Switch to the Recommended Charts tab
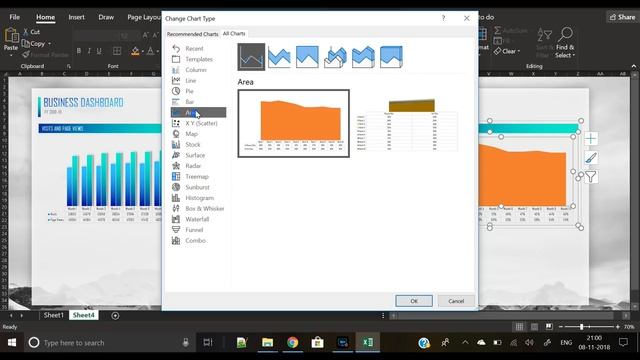640x360 pixels. (192, 34)
